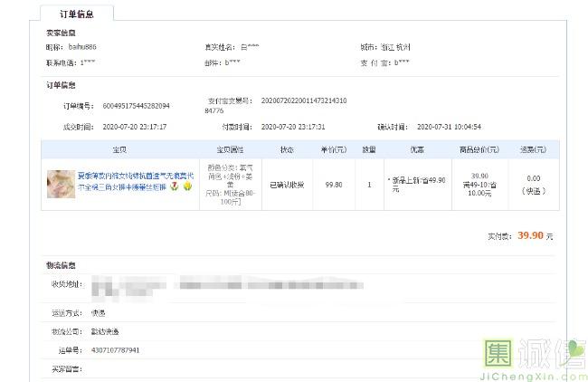Click the yellow badge icon after product title
Image resolution: width=588 pixels, height=382 pixels.
click(x=187, y=188)
